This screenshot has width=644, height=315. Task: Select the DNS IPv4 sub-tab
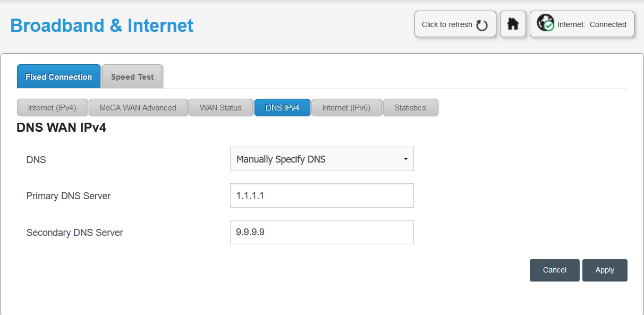[x=282, y=107]
